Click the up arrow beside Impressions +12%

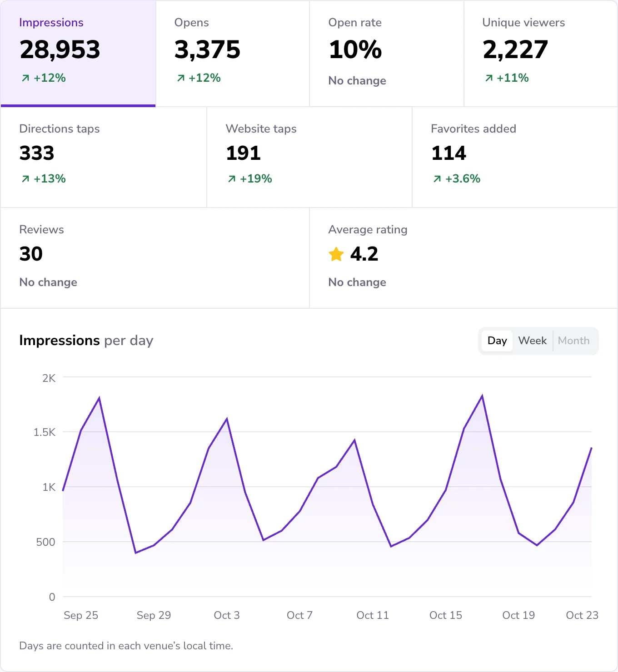point(25,78)
